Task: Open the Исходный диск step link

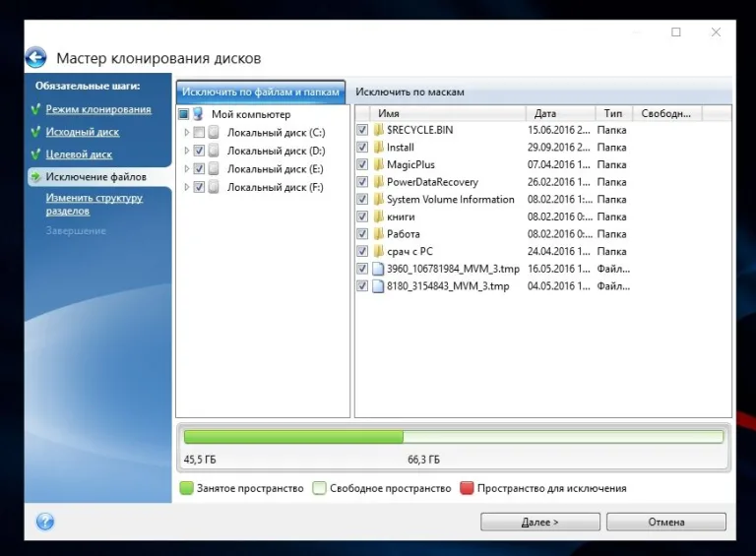Action: (83, 132)
